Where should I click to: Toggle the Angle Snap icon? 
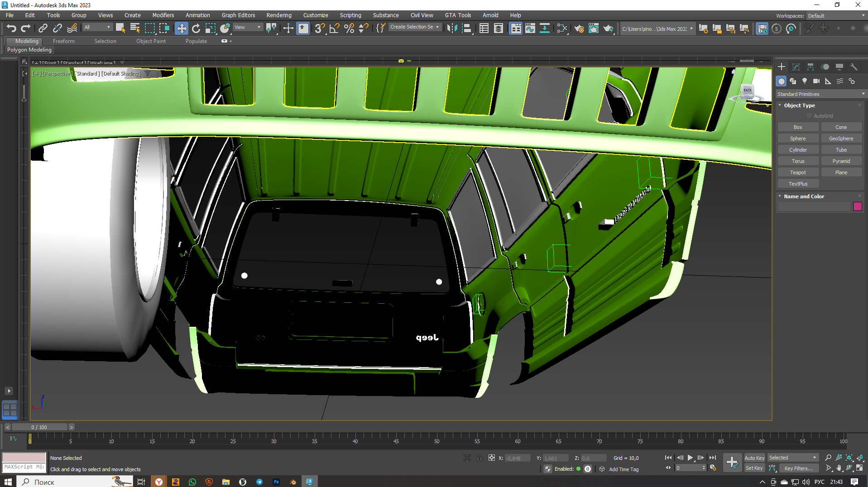pos(334,28)
